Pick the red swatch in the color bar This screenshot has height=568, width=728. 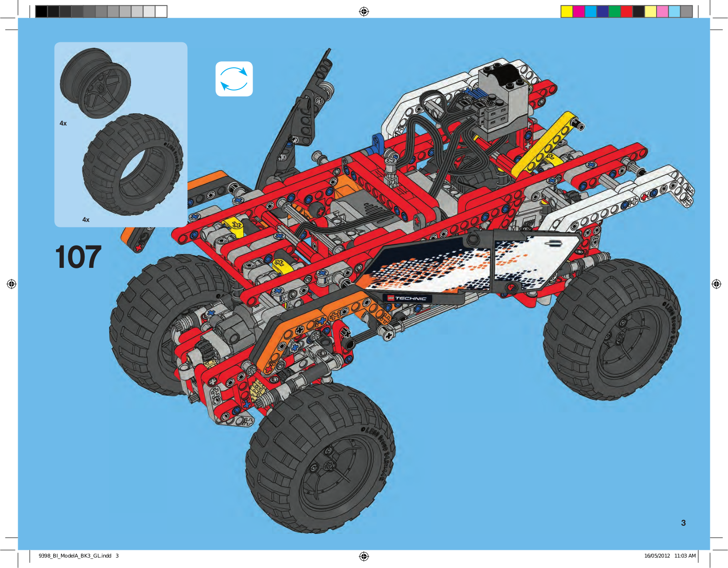click(x=627, y=11)
